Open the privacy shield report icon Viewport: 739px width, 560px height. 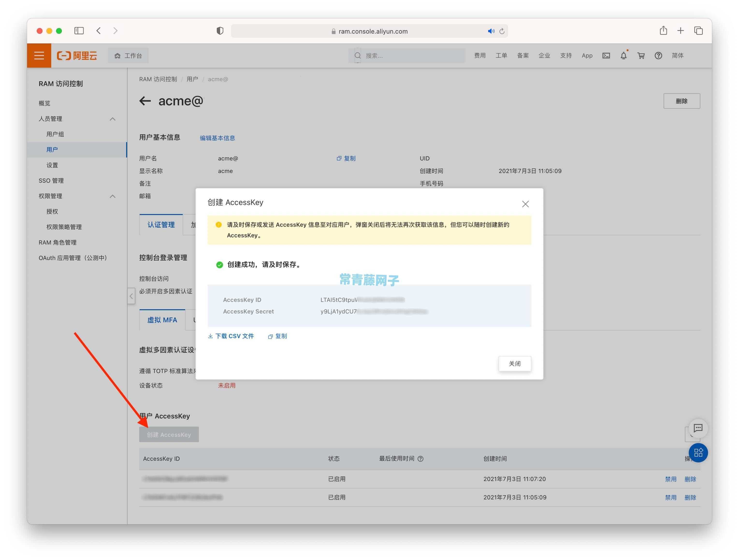tap(220, 31)
